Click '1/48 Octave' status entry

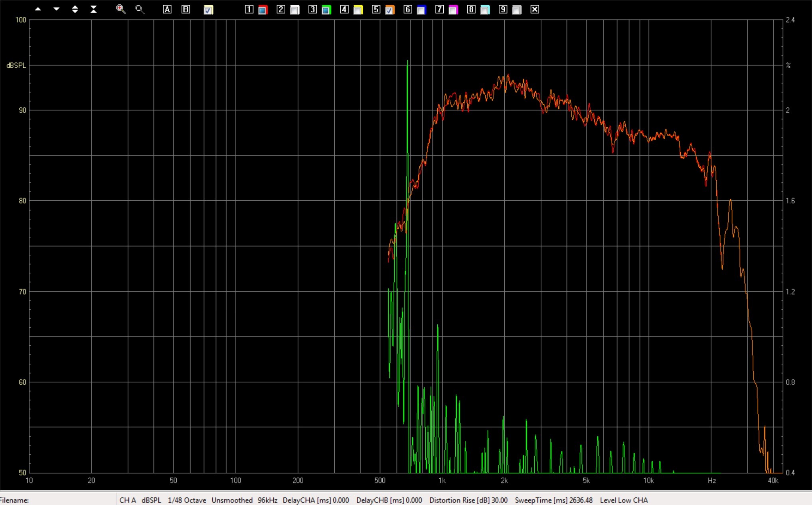coord(187,500)
